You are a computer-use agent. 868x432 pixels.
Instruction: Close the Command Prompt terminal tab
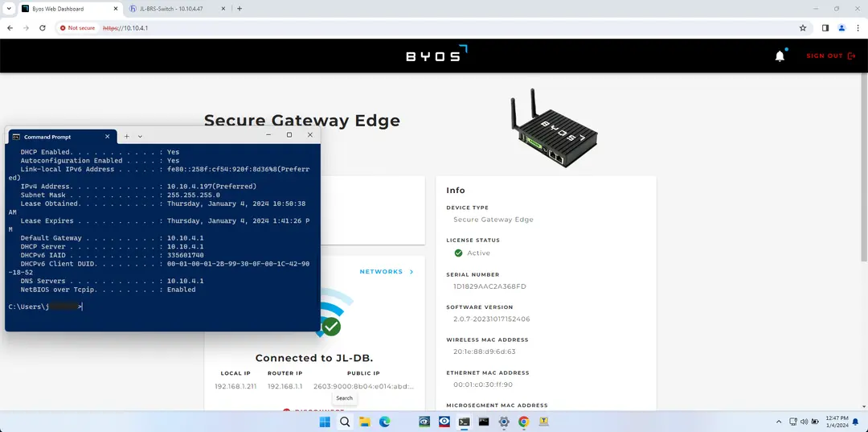click(108, 137)
